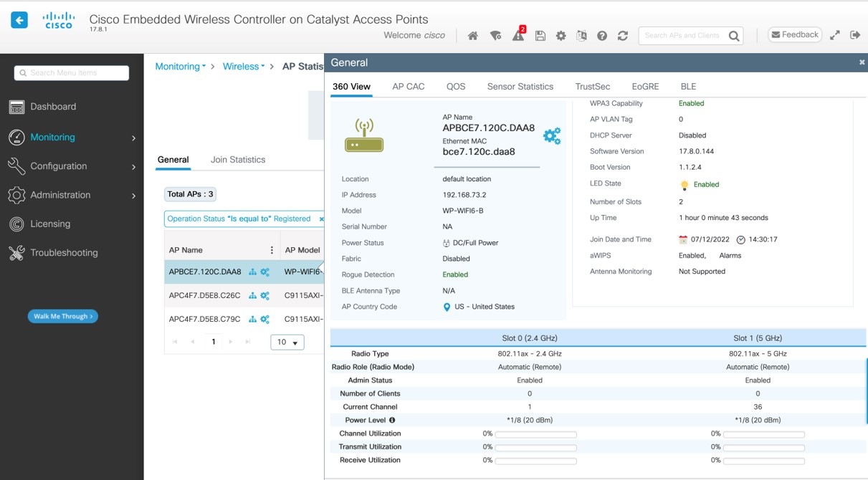
Task: Click the Feedback button
Action: (794, 35)
